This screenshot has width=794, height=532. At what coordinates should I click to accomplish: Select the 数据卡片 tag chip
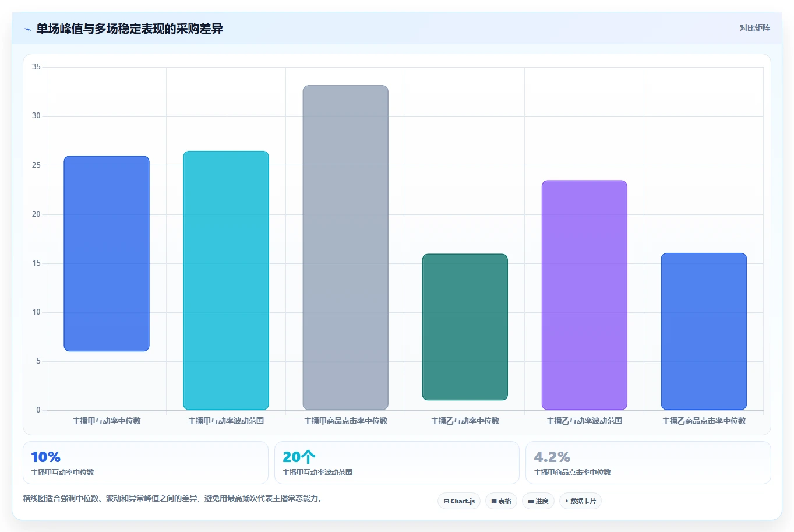click(x=580, y=501)
